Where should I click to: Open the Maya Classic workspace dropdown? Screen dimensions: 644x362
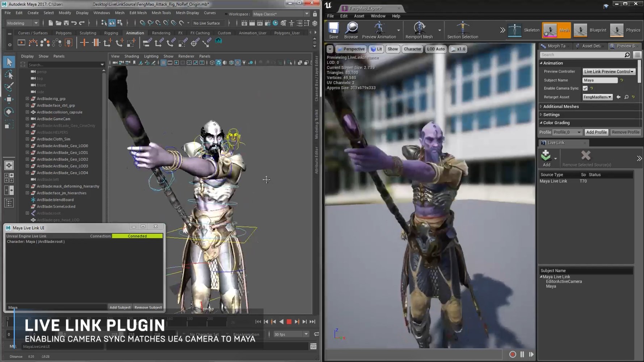point(281,14)
